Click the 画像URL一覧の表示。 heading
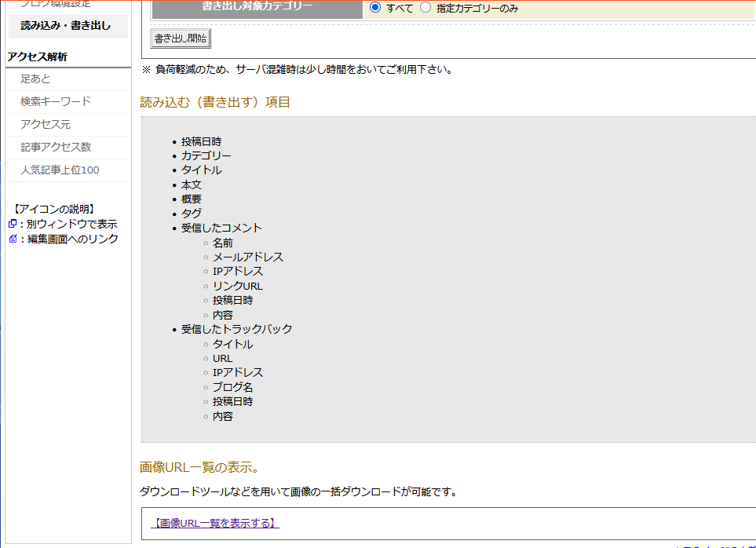Screen dimensions: 756x548 199,467
